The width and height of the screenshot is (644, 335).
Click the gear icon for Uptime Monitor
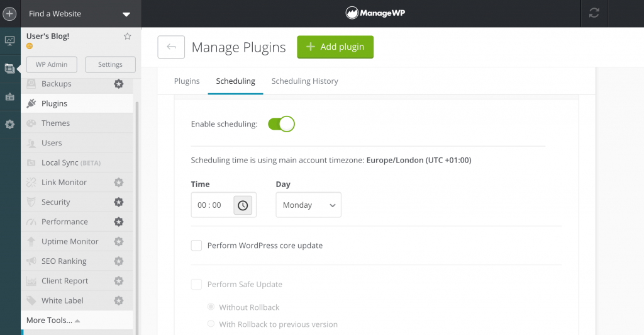point(118,241)
